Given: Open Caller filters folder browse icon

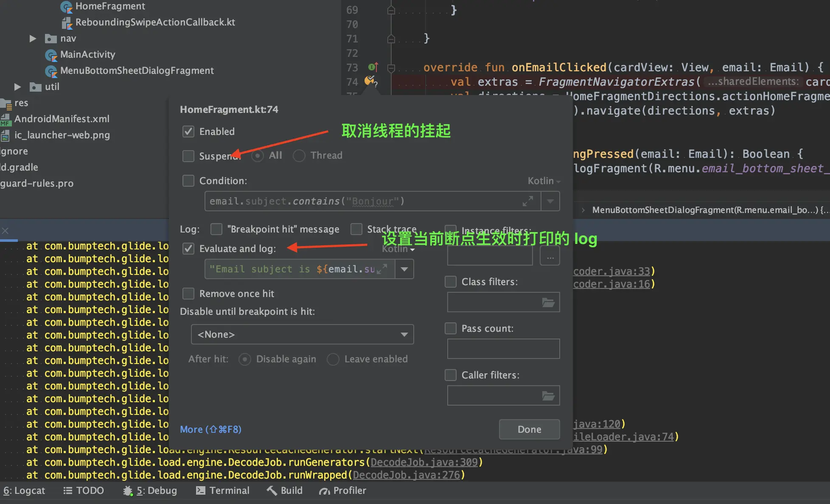Looking at the screenshot, I should [x=548, y=396].
